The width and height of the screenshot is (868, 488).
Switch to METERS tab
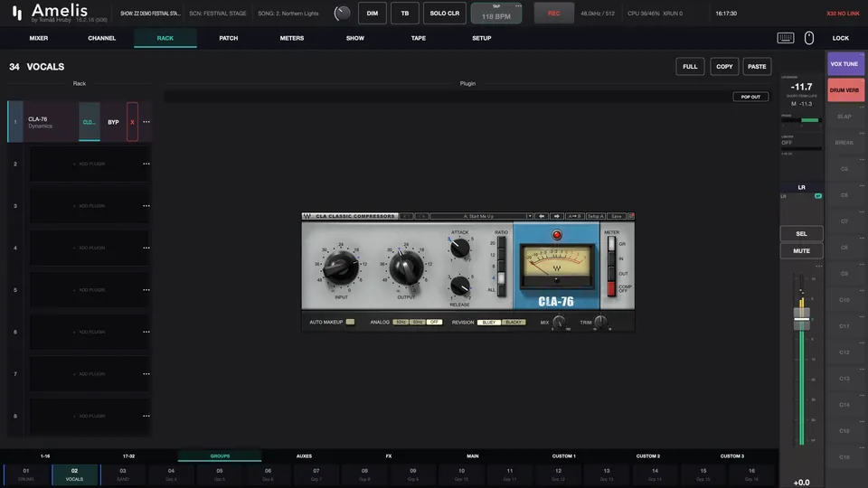(292, 38)
